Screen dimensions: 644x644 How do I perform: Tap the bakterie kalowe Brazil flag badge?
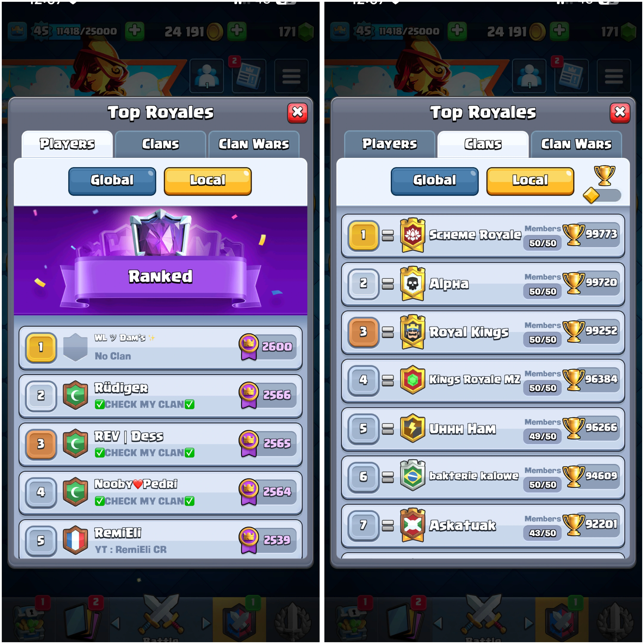(x=413, y=476)
